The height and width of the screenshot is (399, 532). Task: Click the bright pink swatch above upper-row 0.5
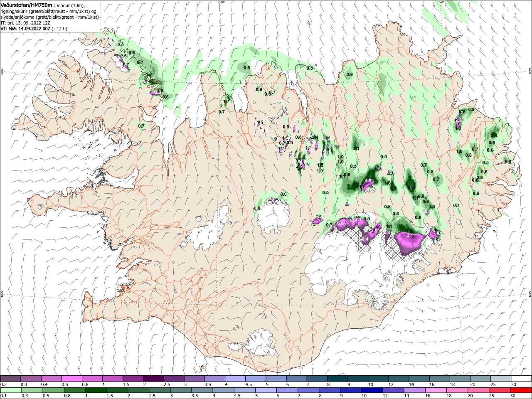tap(71, 379)
